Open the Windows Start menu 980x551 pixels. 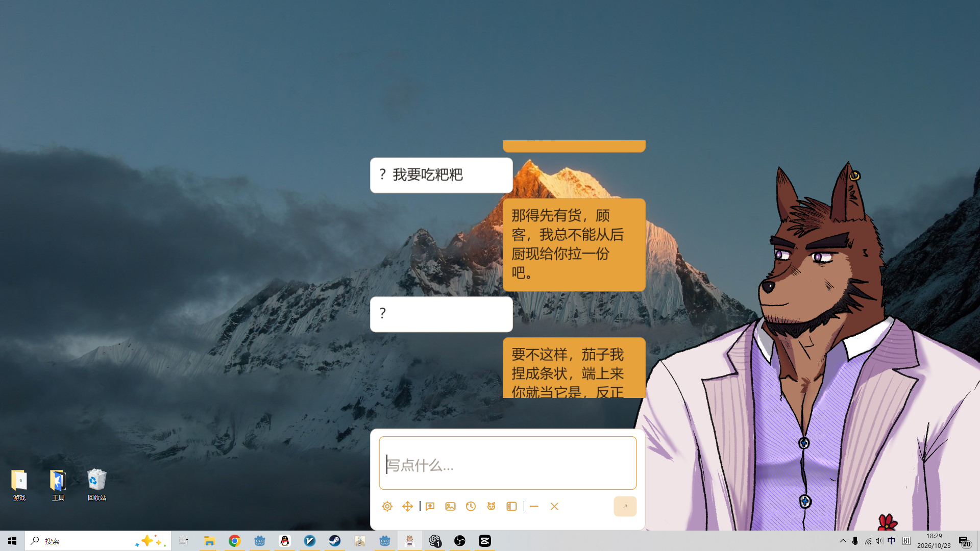(x=12, y=541)
